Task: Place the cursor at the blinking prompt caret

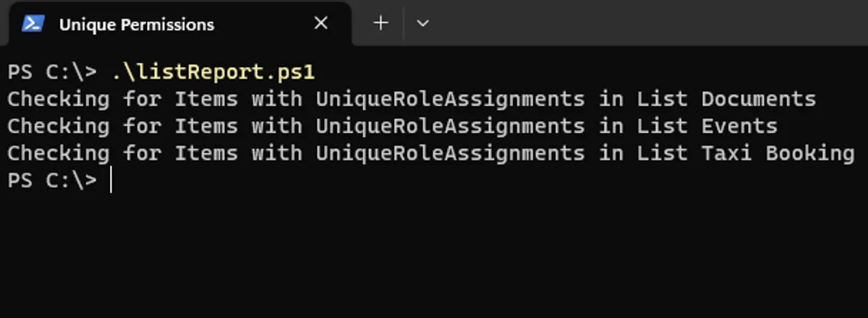Action: click(x=111, y=181)
